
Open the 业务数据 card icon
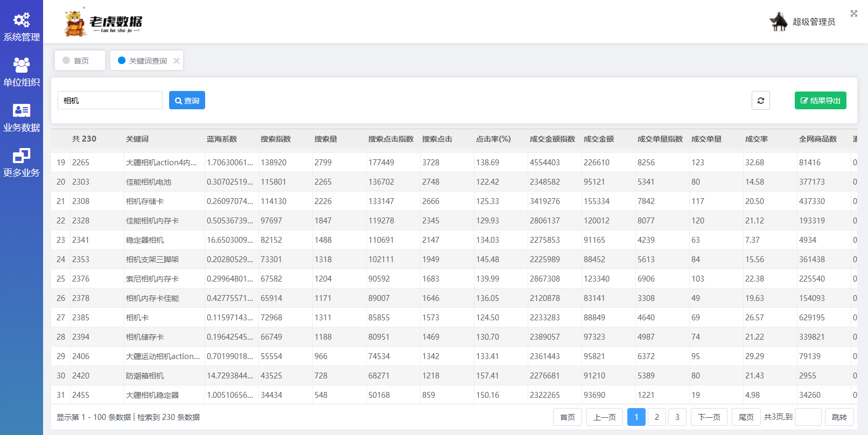(22, 110)
